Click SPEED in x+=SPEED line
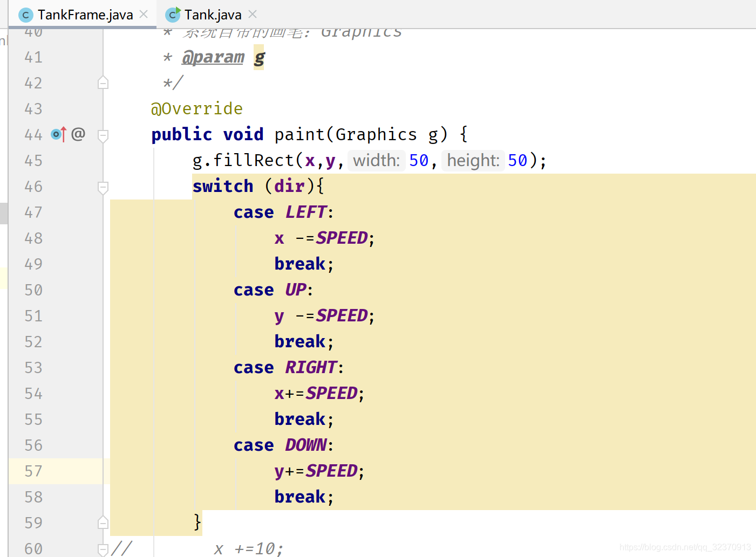 click(x=332, y=393)
